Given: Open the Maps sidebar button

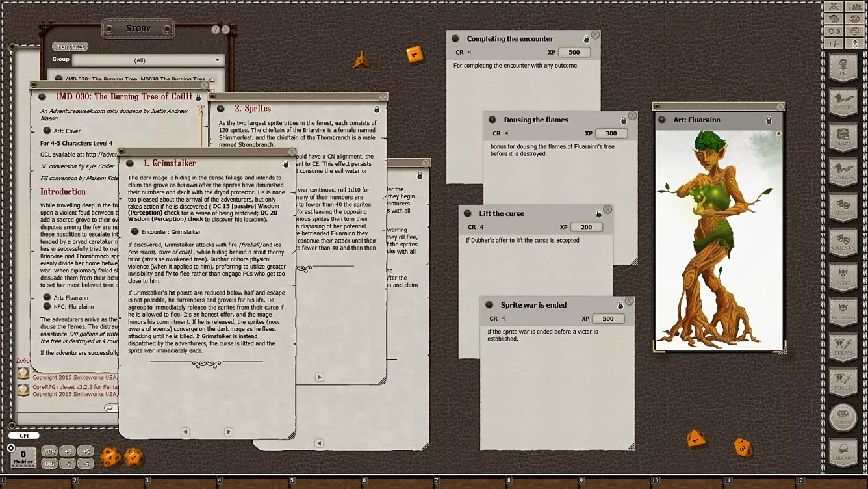Looking at the screenshot, I should 843,137.
